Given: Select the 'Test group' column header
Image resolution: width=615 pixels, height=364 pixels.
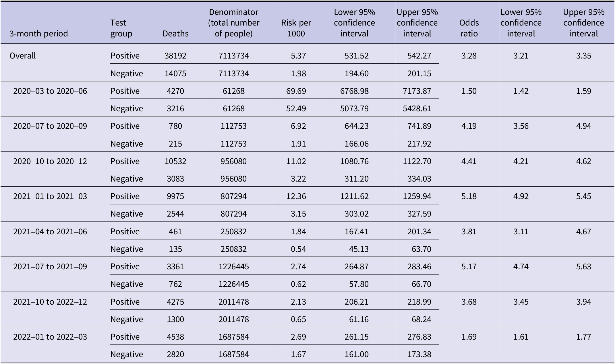Looking at the screenshot, I should 121,28.
